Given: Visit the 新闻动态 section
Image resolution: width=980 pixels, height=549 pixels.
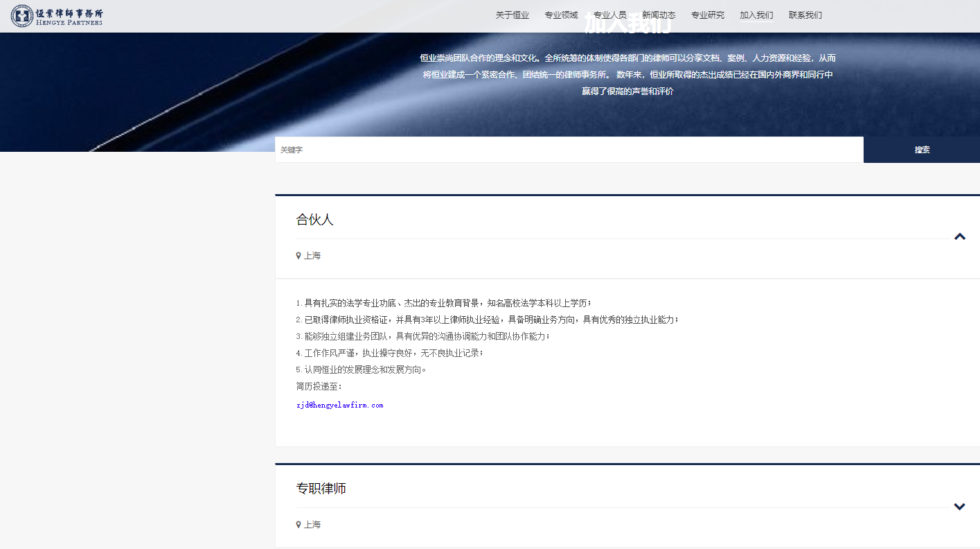Looking at the screenshot, I should (659, 15).
